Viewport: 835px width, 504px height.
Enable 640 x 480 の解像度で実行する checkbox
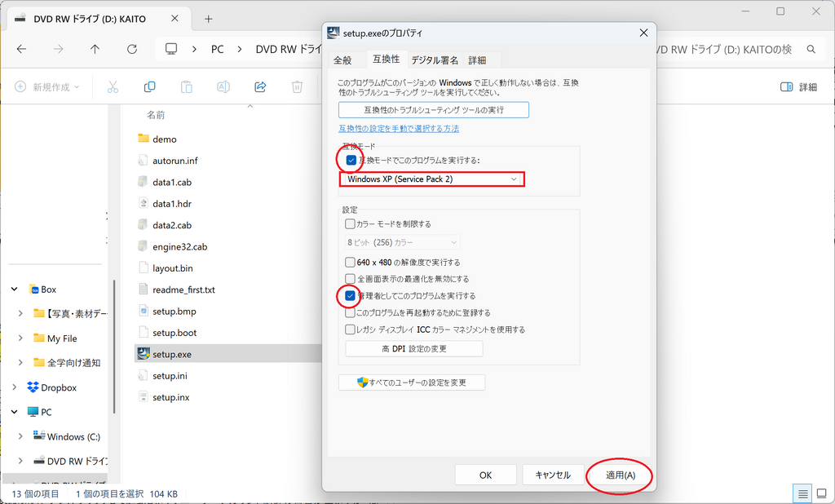(x=350, y=262)
